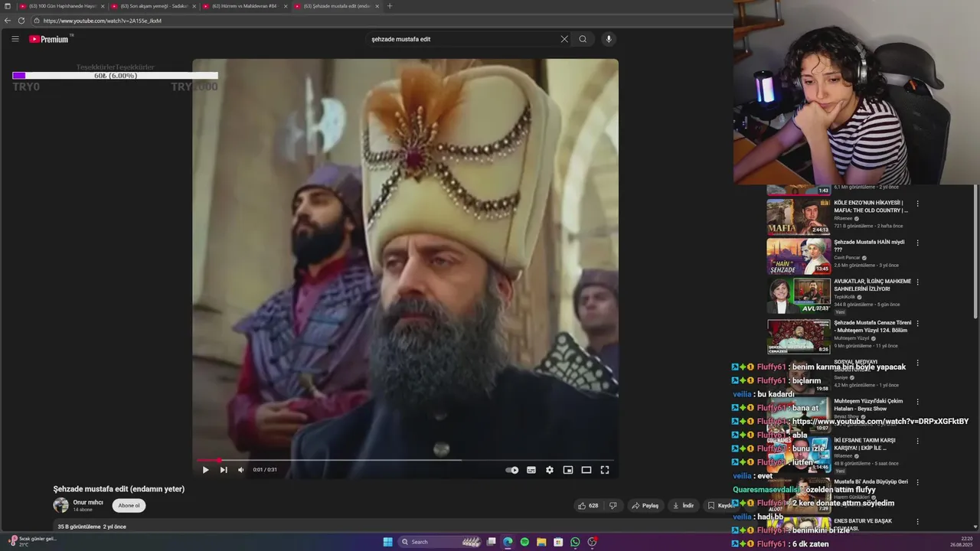
Task: Enter fullscreen on the video player
Action: (605, 470)
